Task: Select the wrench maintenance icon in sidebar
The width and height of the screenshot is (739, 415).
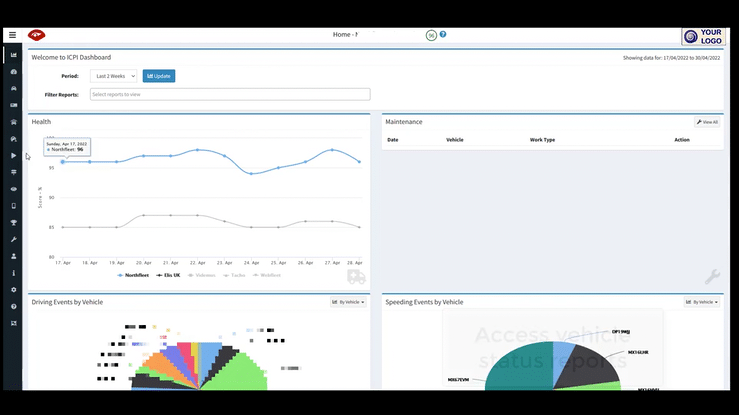Action: (x=14, y=239)
